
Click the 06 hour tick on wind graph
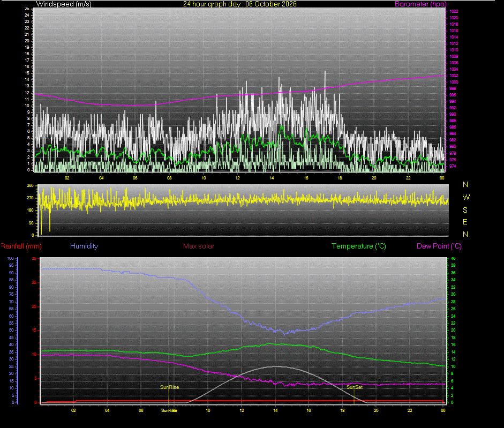click(x=135, y=178)
